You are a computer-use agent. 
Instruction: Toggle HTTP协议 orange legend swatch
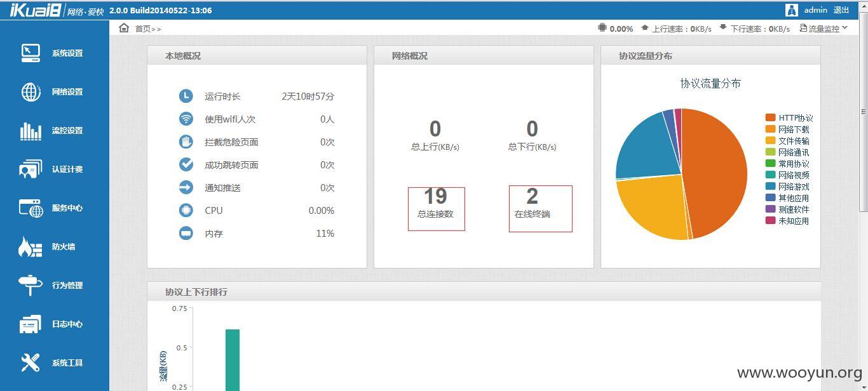click(770, 118)
